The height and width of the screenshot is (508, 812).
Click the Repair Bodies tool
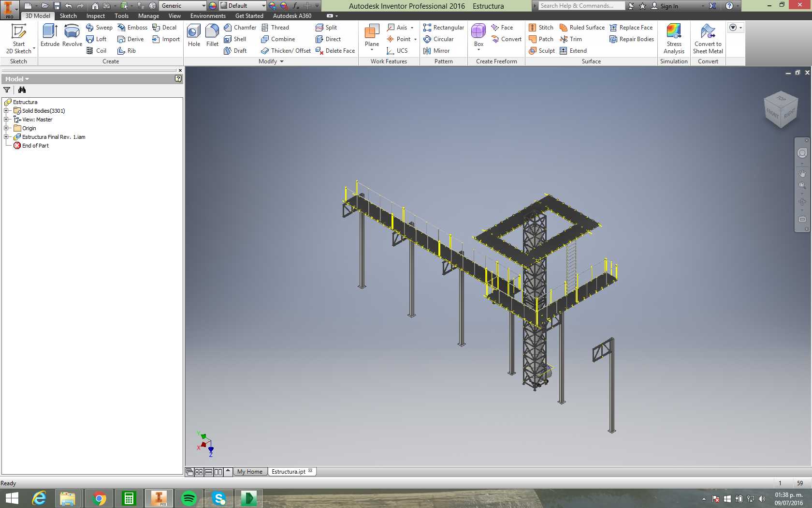click(632, 39)
